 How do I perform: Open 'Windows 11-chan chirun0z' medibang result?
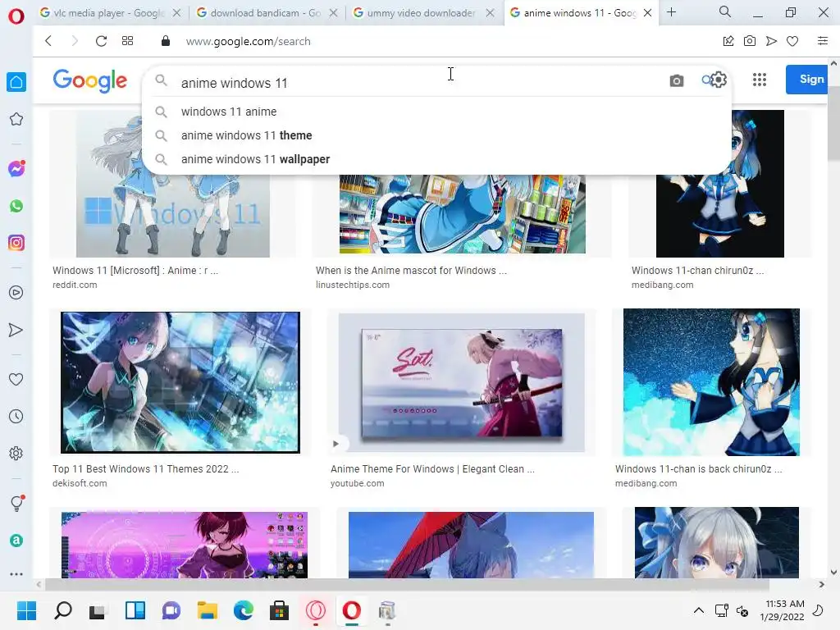[x=697, y=271]
